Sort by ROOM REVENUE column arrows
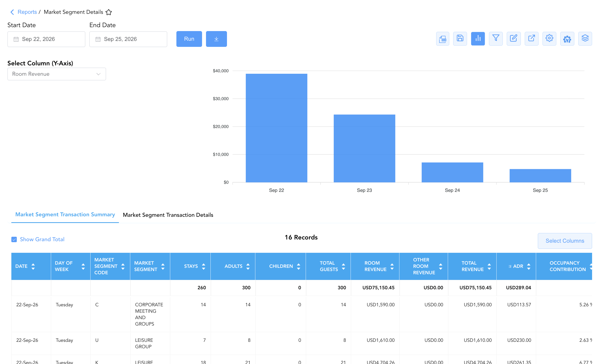Screen dimensions: 599x364 (x=392, y=266)
